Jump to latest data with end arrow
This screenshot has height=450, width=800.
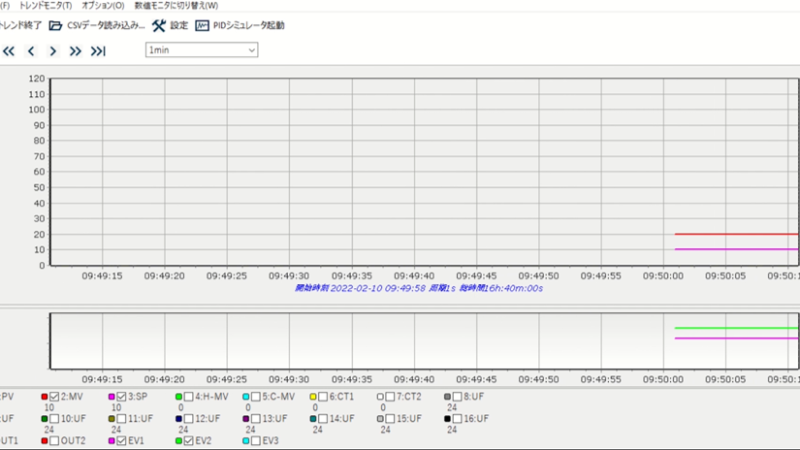click(98, 51)
